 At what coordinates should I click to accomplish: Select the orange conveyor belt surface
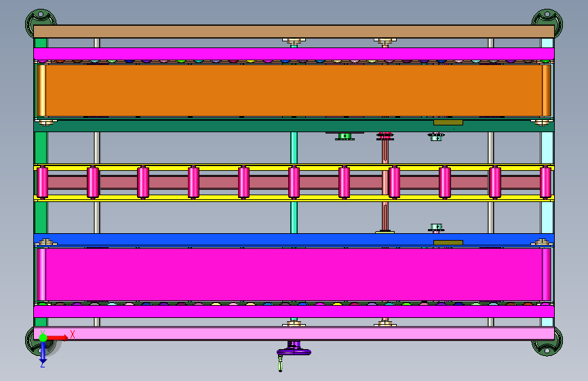pos(294,90)
